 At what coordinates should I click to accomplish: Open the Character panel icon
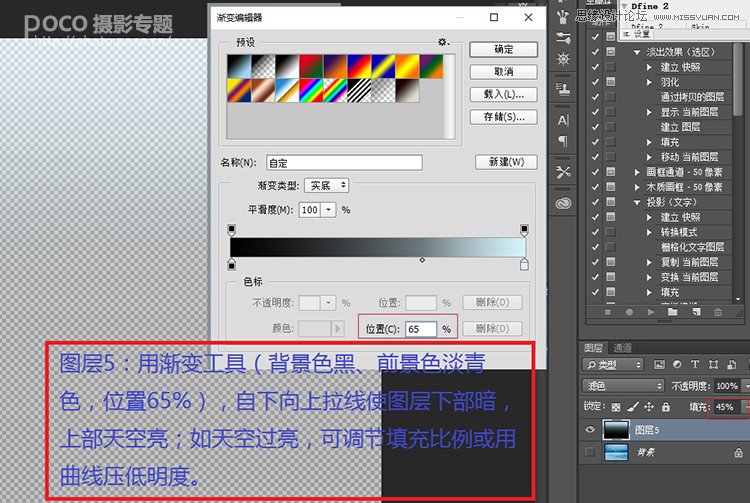point(563,120)
